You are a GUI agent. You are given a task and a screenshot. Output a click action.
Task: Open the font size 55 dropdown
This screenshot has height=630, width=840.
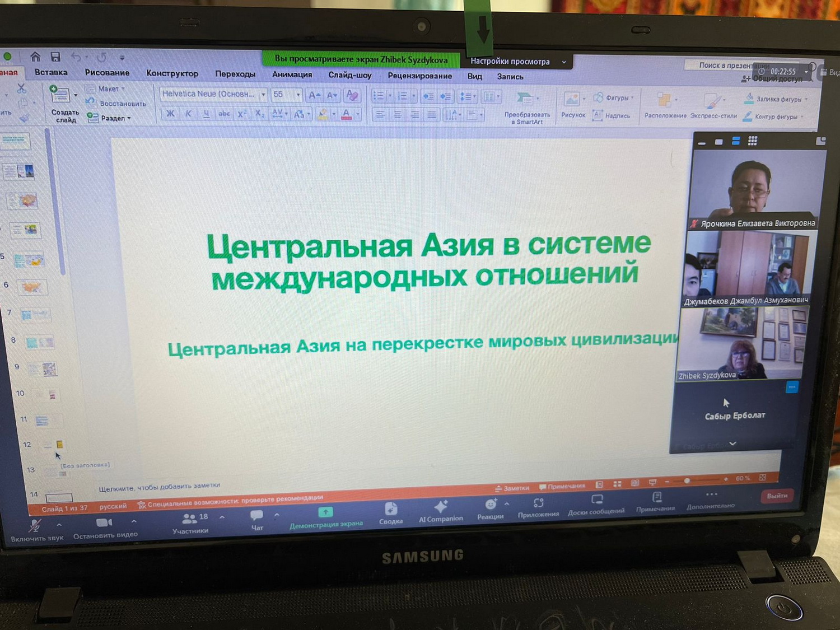click(298, 95)
